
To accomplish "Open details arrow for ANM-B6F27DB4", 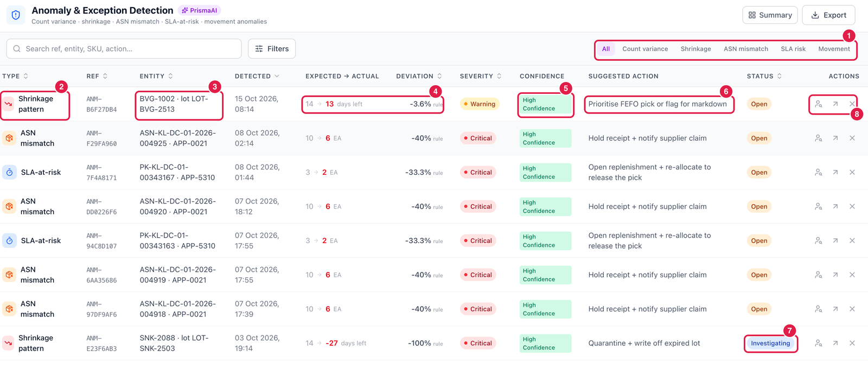I will click(835, 104).
